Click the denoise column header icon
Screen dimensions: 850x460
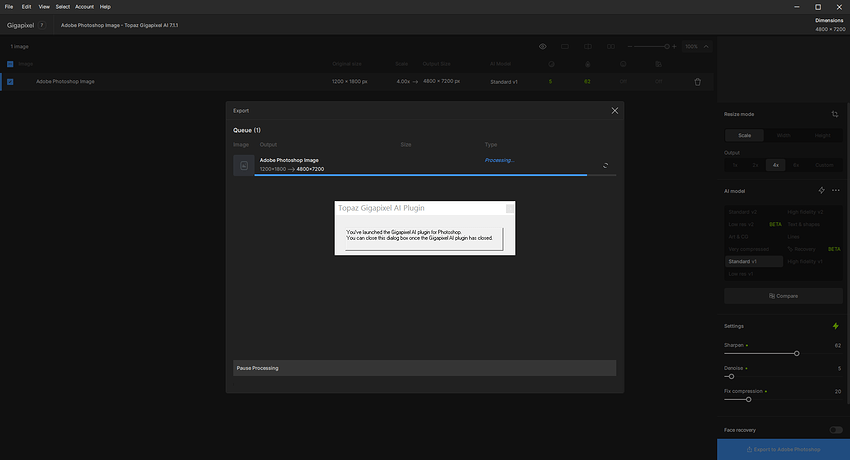[551, 64]
